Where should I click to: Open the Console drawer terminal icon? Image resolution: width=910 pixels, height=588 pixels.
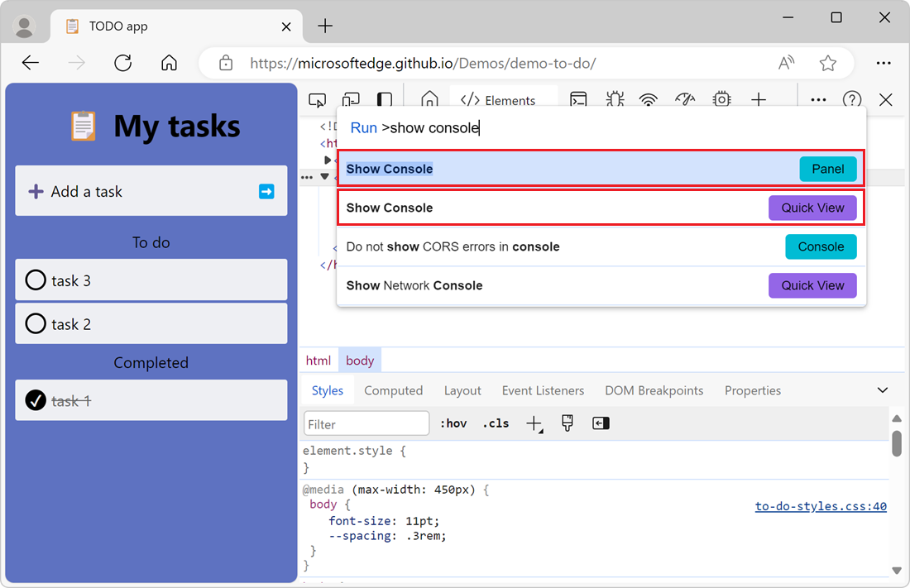pos(578,99)
